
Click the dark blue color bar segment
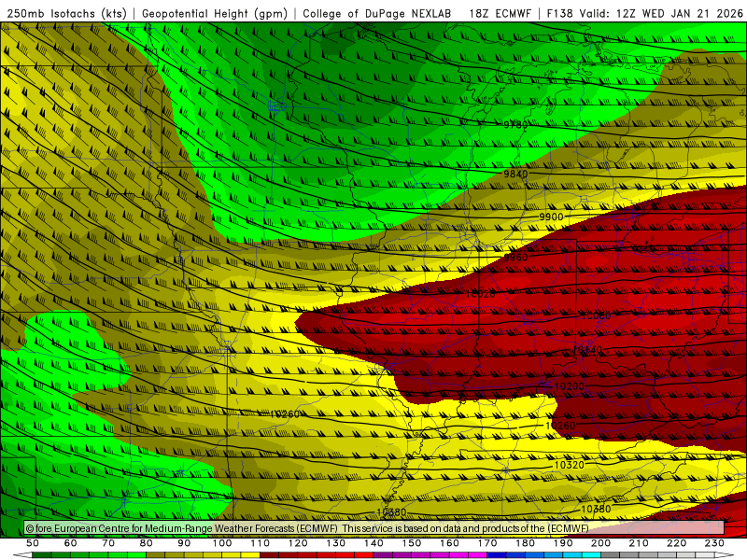(497, 555)
